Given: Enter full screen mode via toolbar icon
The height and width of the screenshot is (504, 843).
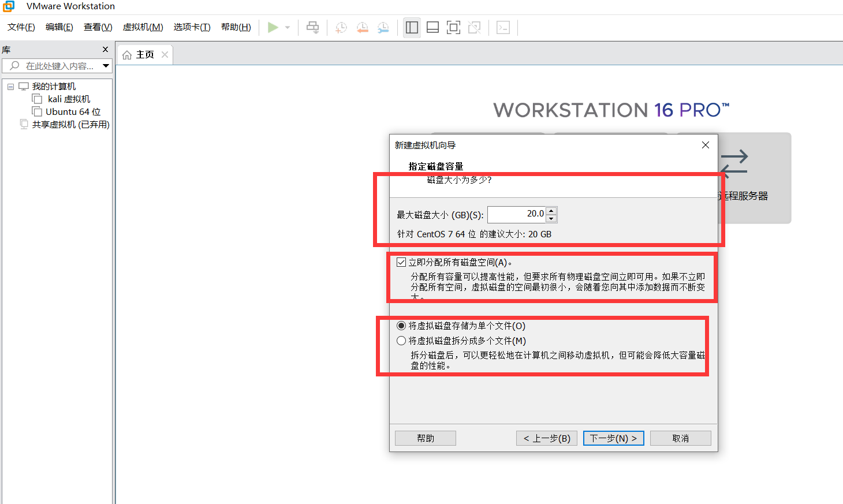Looking at the screenshot, I should click(x=453, y=27).
